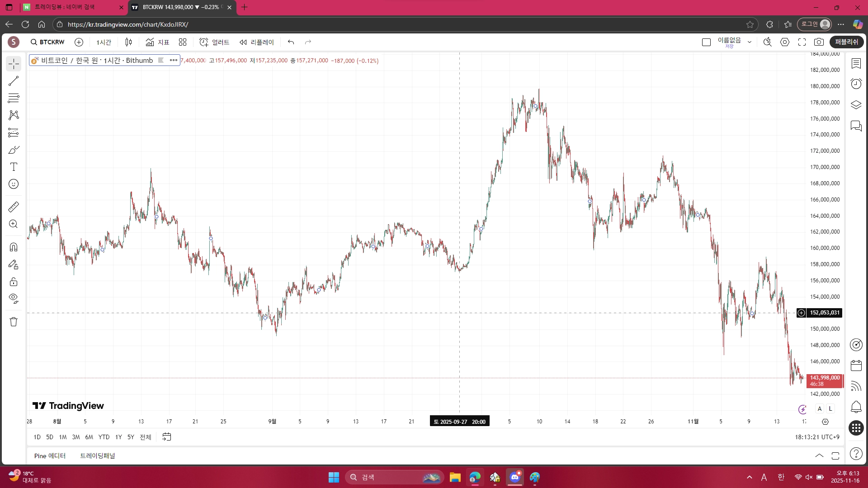Expand the bottom panel chevron
Screen dimensions: 868x488
coord(819,455)
